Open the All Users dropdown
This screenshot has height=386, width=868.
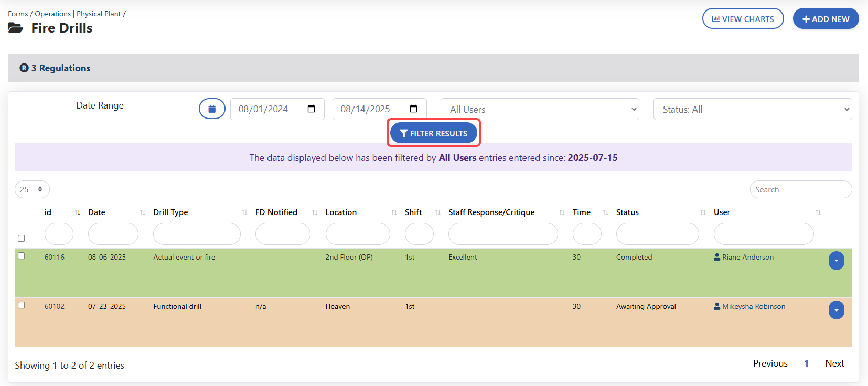(x=540, y=109)
